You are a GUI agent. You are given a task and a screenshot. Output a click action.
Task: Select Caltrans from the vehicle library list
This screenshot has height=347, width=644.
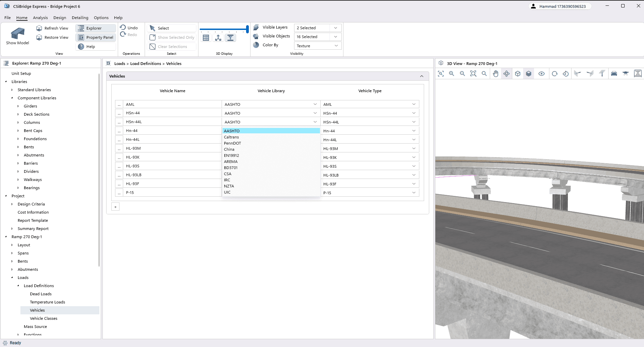(231, 137)
